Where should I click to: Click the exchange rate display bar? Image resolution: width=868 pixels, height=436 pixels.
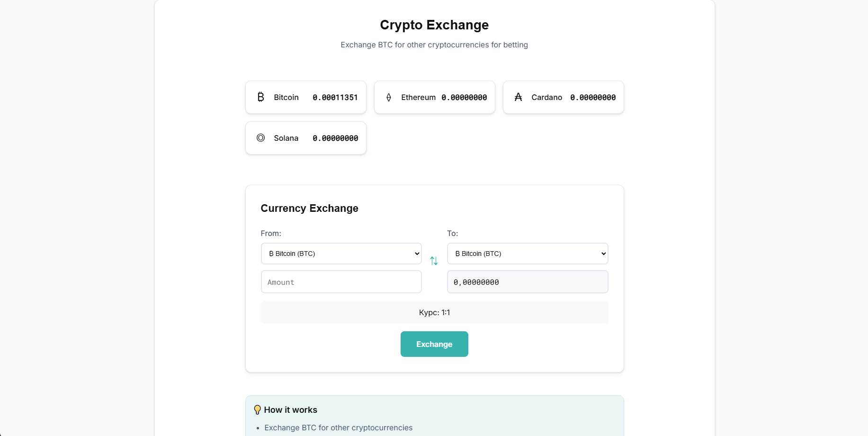pos(434,312)
